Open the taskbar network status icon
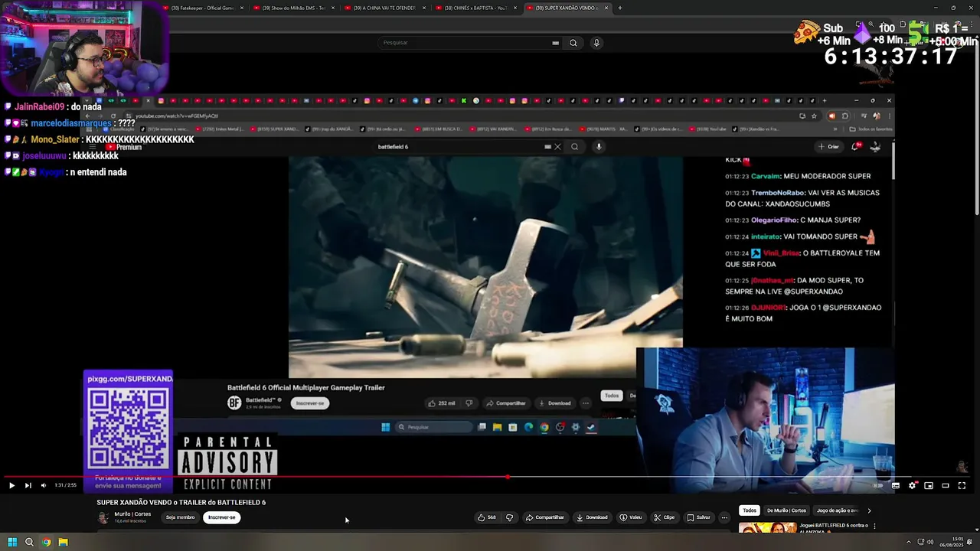This screenshot has height=551, width=980. click(920, 542)
